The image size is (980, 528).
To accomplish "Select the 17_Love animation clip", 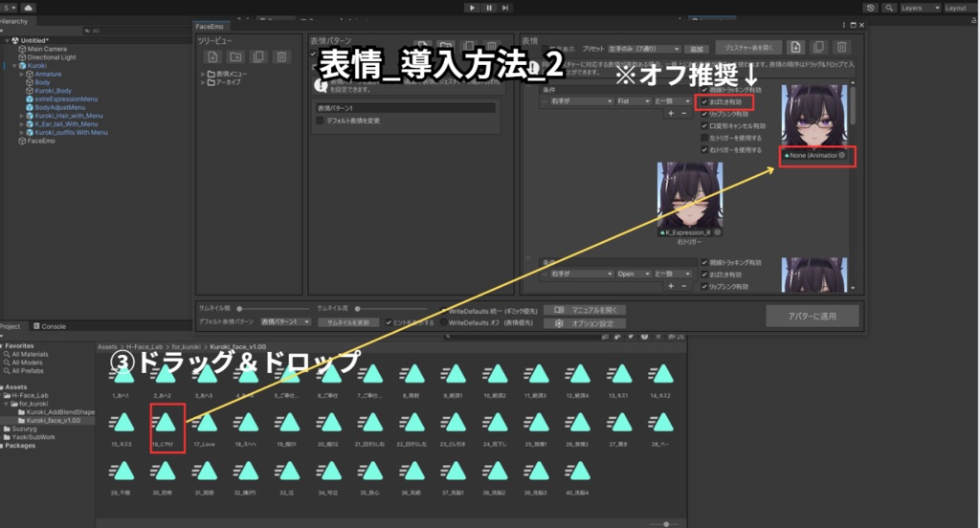I will (205, 428).
